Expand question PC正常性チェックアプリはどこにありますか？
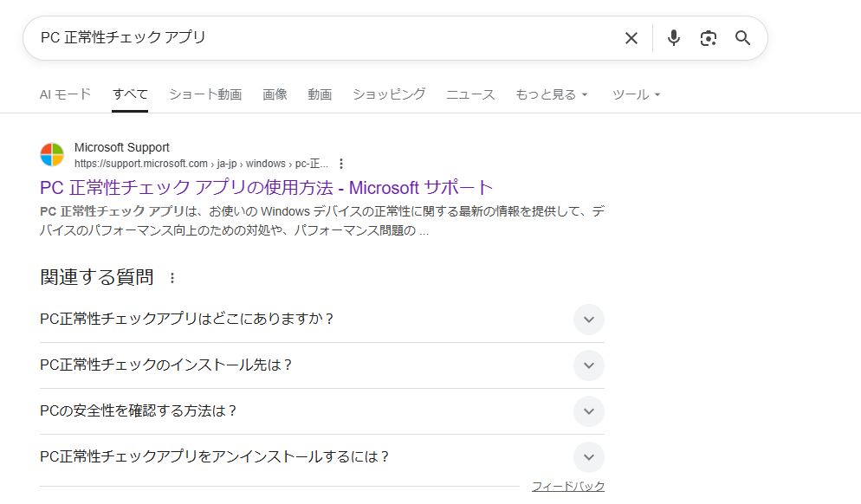The height and width of the screenshot is (504, 861). 588,320
